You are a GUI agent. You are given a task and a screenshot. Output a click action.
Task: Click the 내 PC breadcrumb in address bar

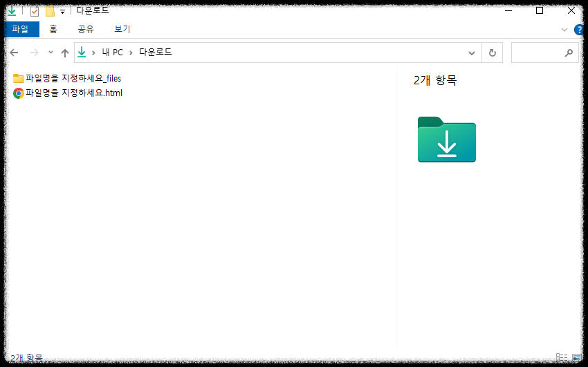(113, 53)
